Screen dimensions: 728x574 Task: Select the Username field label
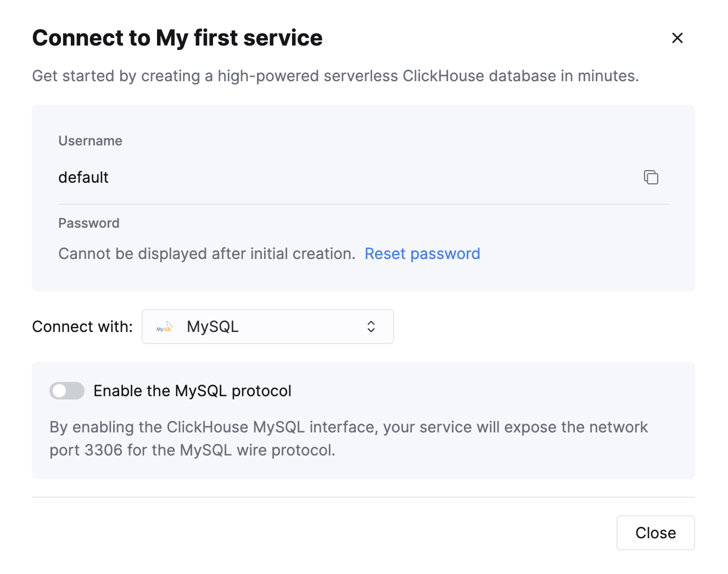pos(90,140)
